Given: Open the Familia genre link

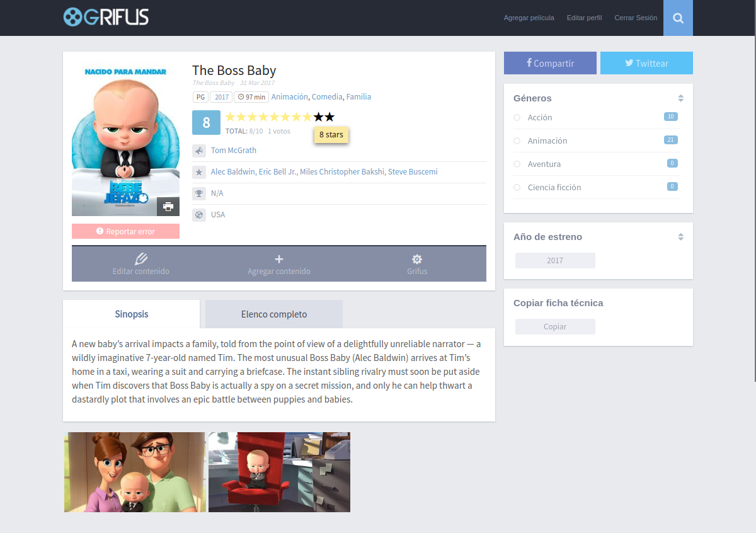Looking at the screenshot, I should point(358,97).
